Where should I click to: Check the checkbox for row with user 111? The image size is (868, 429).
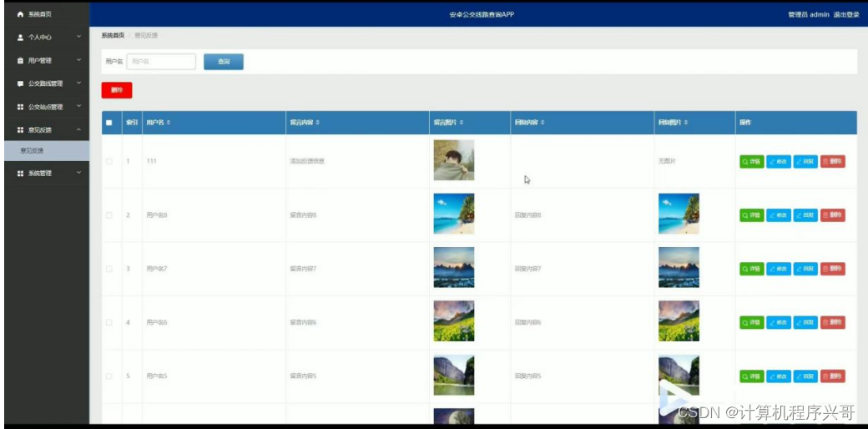click(109, 161)
